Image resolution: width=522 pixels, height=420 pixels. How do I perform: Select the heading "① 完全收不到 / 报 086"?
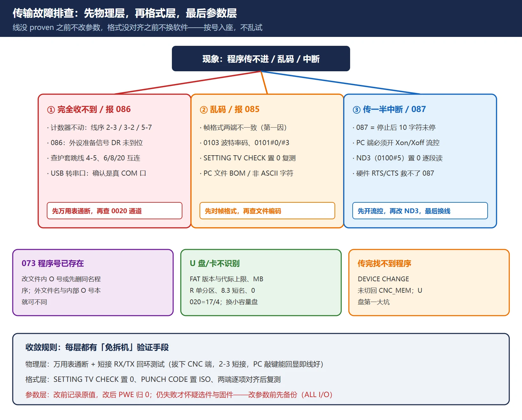pos(89,109)
